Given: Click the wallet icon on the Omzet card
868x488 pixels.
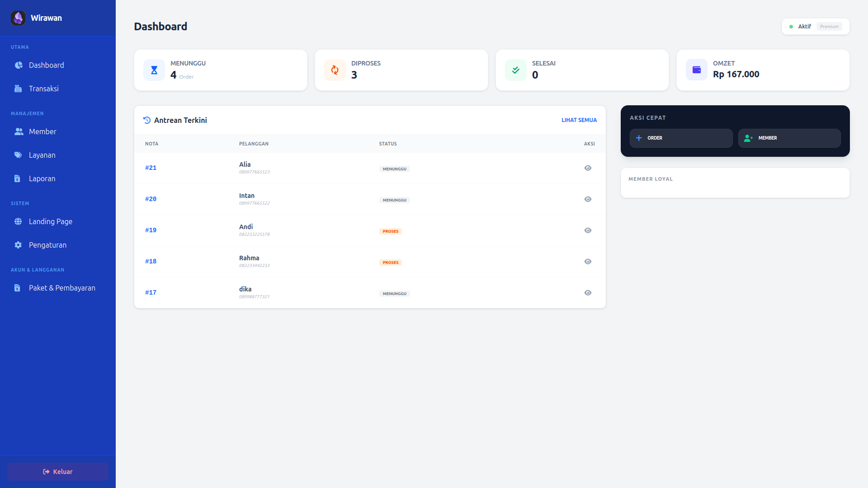Looking at the screenshot, I should (x=696, y=70).
